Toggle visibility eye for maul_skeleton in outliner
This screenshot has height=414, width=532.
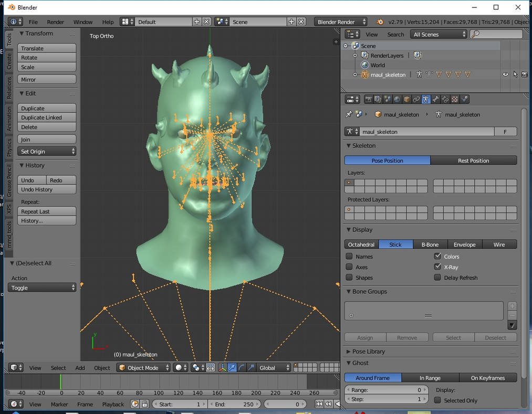click(506, 75)
